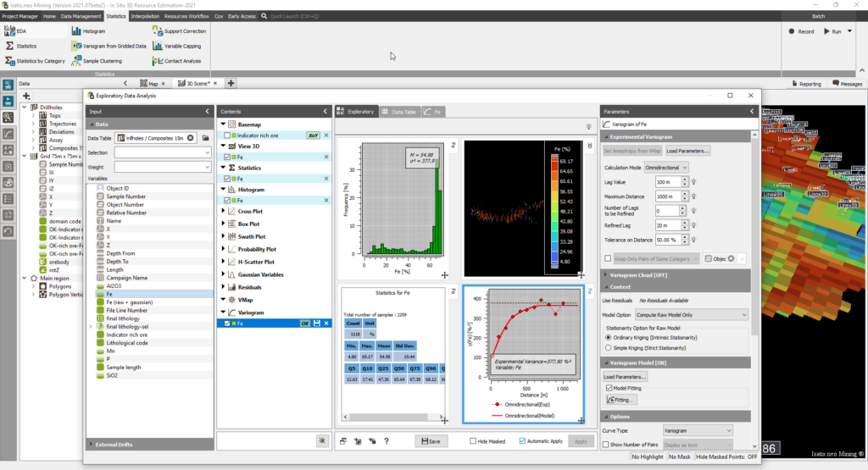Click the statistics table horizontal scrollbar
The image size is (868, 470).
click(393, 417)
